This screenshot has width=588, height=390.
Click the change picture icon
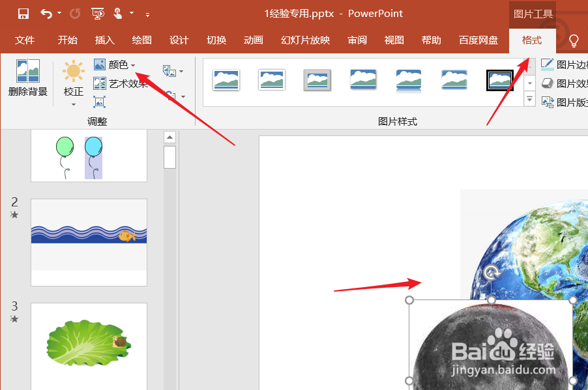(169, 71)
